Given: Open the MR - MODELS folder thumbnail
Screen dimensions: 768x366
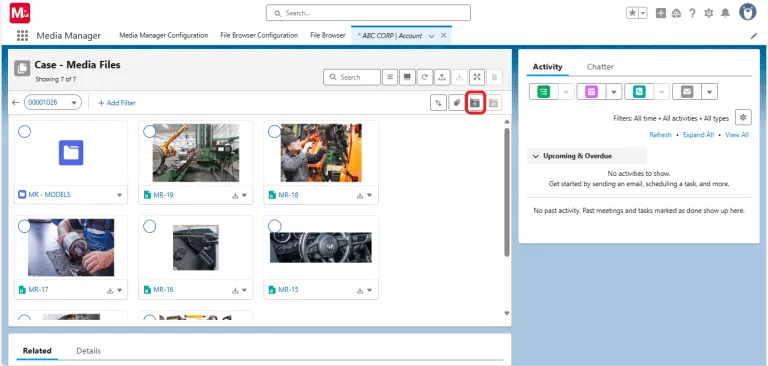Looking at the screenshot, I should pos(71,152).
